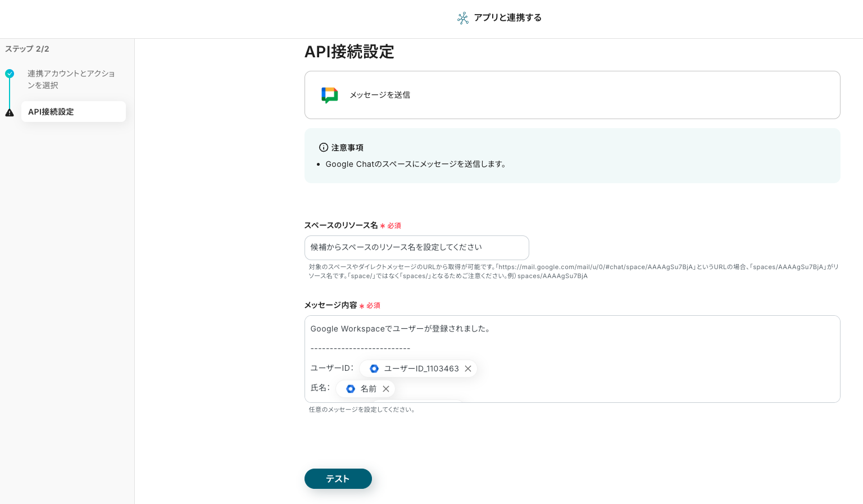This screenshot has width=863, height=504.
Task: Click the blue icon inside the ユーザーID_1103463 tag
Action: click(374, 369)
